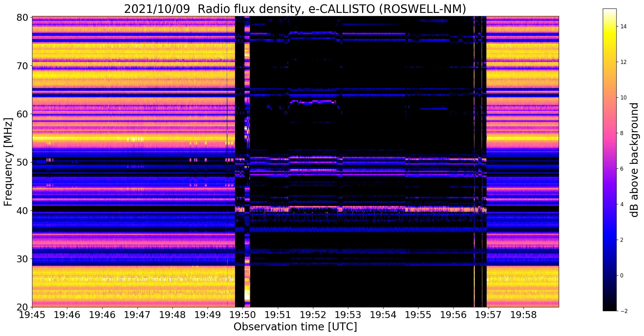Click the x-axis time label 19:52
Viewport: 644px width, 336px height.
pos(313,315)
